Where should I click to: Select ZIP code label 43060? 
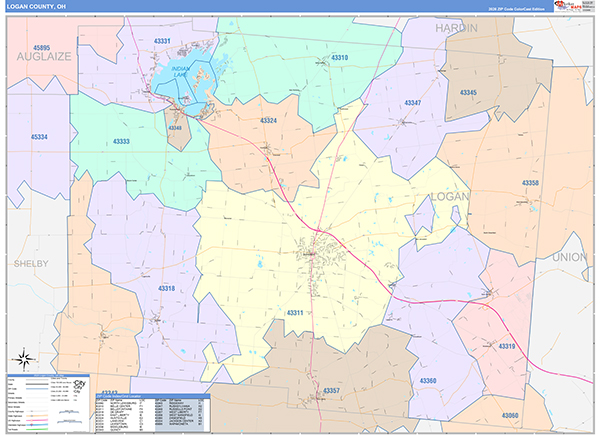pos(510,415)
